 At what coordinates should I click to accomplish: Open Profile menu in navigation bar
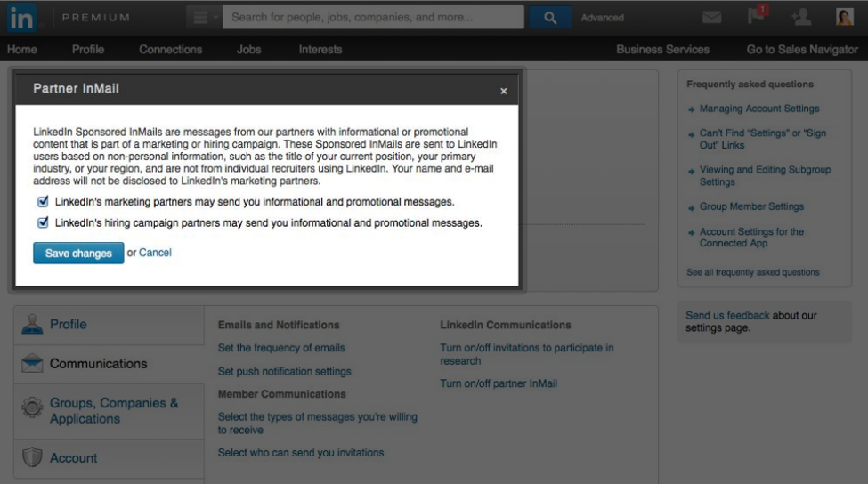point(88,49)
